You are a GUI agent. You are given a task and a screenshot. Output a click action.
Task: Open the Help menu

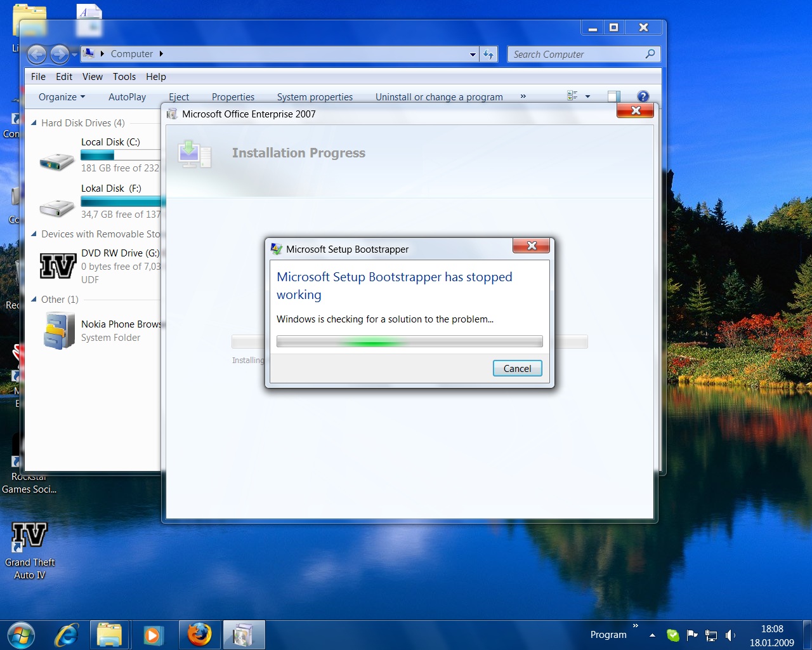pos(156,77)
